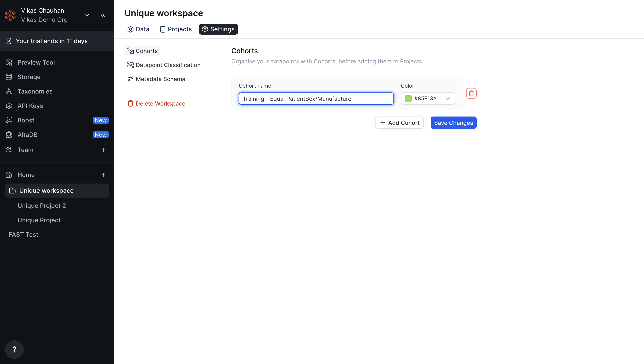Viewport: 644px width, 364px height.
Task: Click the red delete cohort trash icon
Action: pyautogui.click(x=471, y=93)
